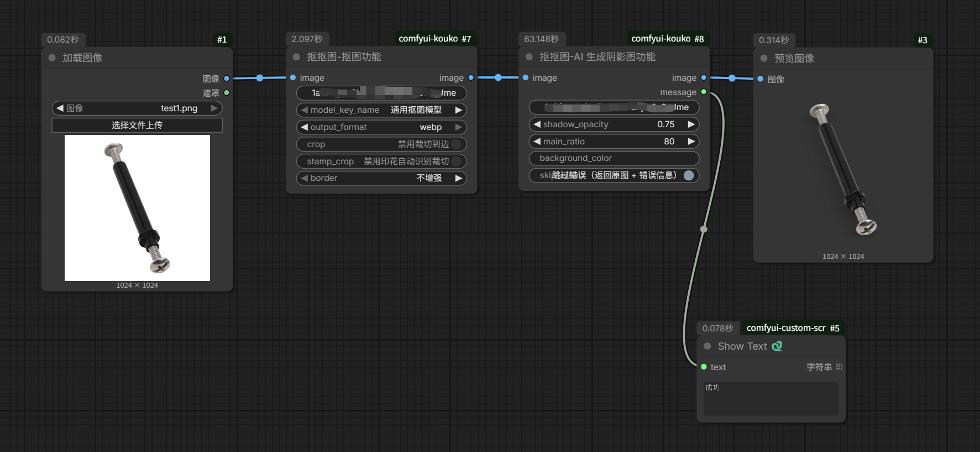Click the comfyui-custom-scr #5 badge
The width and height of the screenshot is (980, 452).
[793, 328]
